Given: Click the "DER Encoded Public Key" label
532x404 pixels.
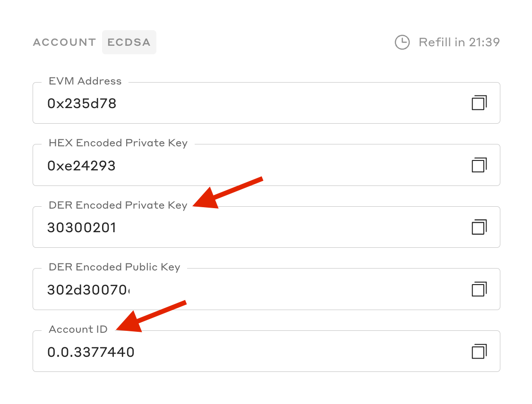Looking at the screenshot, I should 114,267.
